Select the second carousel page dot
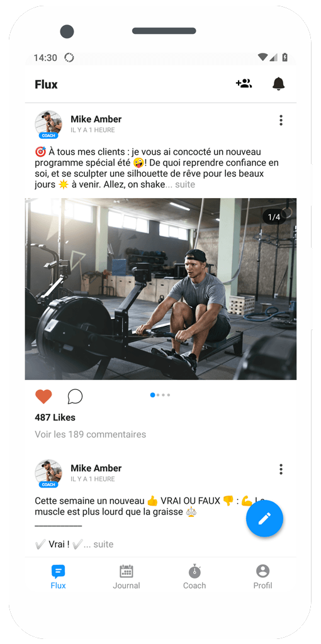 (158, 395)
